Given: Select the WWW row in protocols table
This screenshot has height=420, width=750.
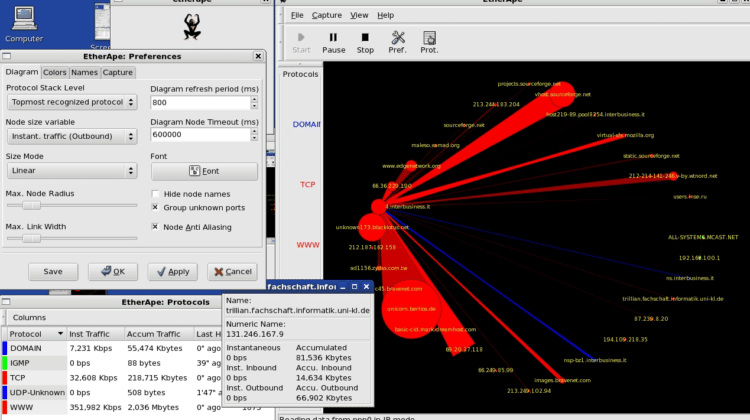Looking at the screenshot, I should click(x=112, y=408).
